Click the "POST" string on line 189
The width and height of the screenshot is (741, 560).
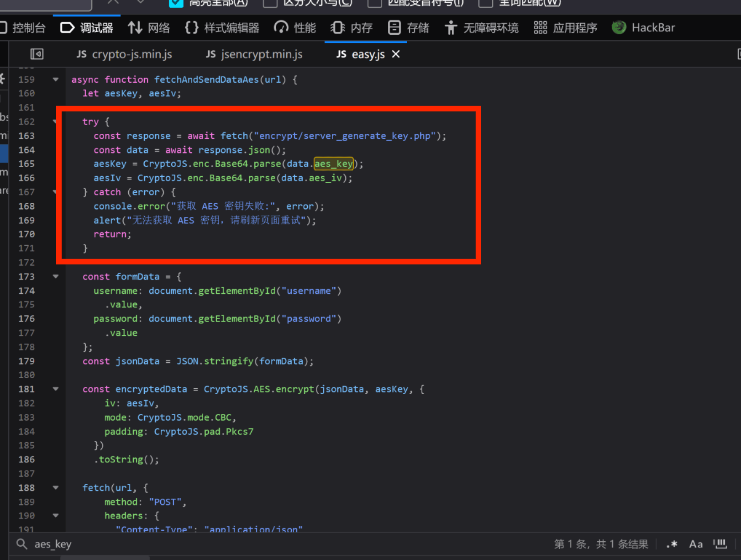click(165, 502)
